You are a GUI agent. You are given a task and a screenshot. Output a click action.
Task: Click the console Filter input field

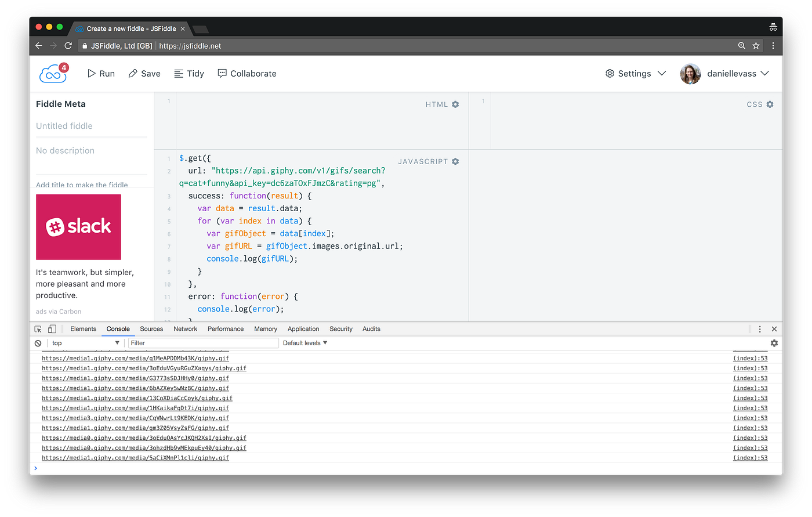coord(203,342)
